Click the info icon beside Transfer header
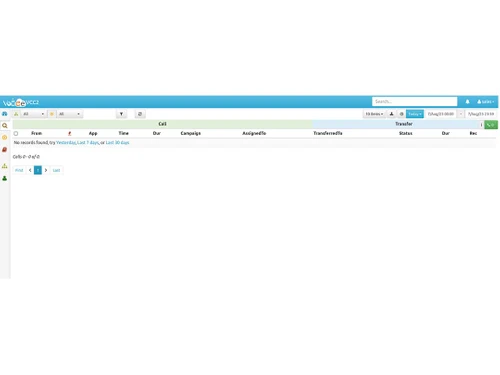Image resolution: width=500 pixels, height=375 pixels. (481, 125)
